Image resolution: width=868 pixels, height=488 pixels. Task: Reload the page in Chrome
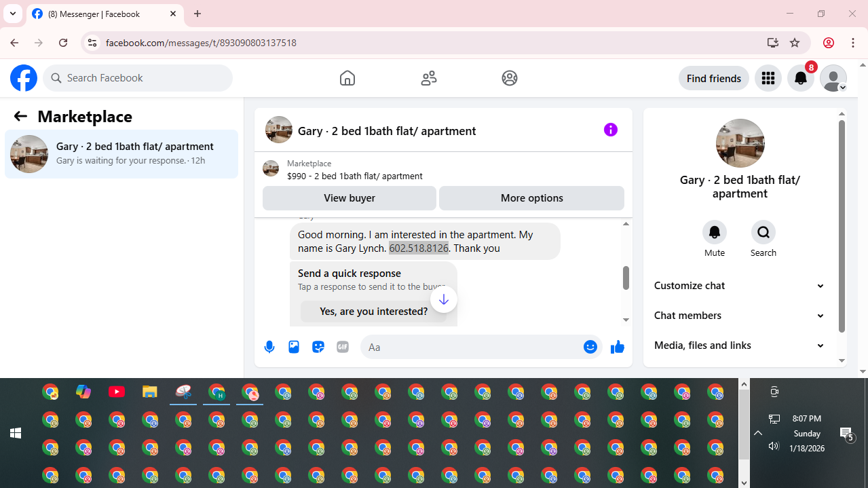(x=63, y=43)
